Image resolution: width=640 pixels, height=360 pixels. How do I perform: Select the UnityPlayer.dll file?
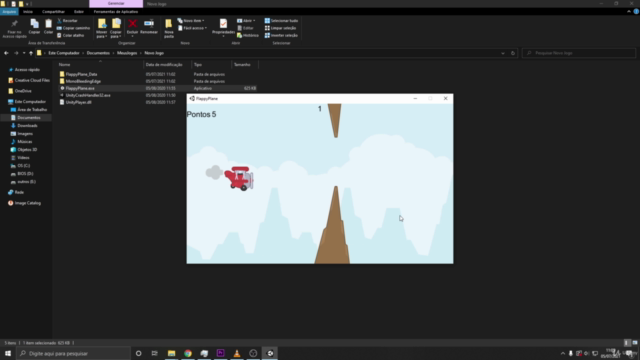[x=78, y=102]
